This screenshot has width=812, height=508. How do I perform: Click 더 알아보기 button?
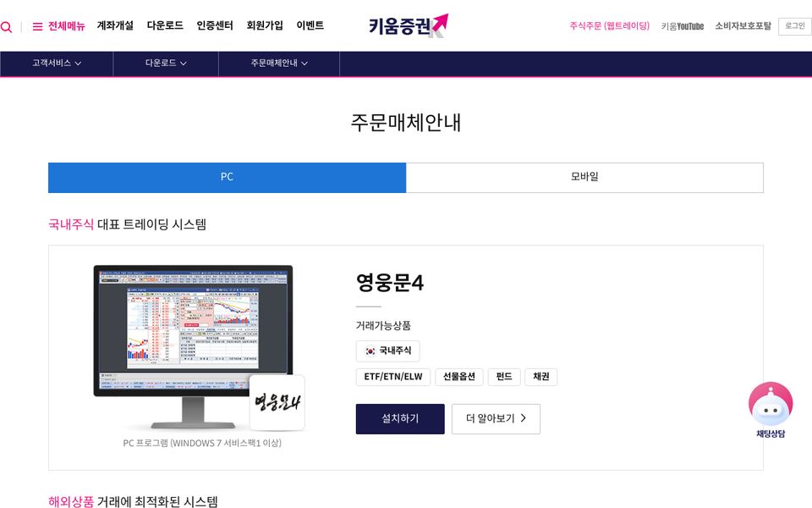click(x=496, y=419)
